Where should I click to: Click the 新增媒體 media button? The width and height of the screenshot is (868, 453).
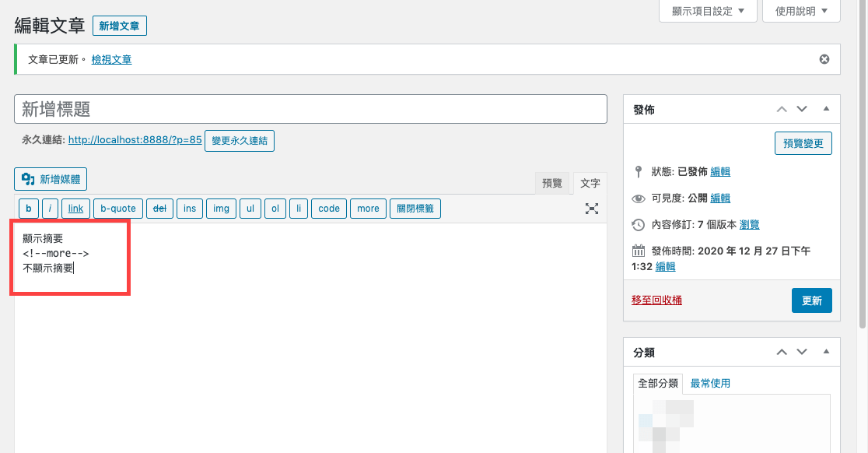[51, 180]
